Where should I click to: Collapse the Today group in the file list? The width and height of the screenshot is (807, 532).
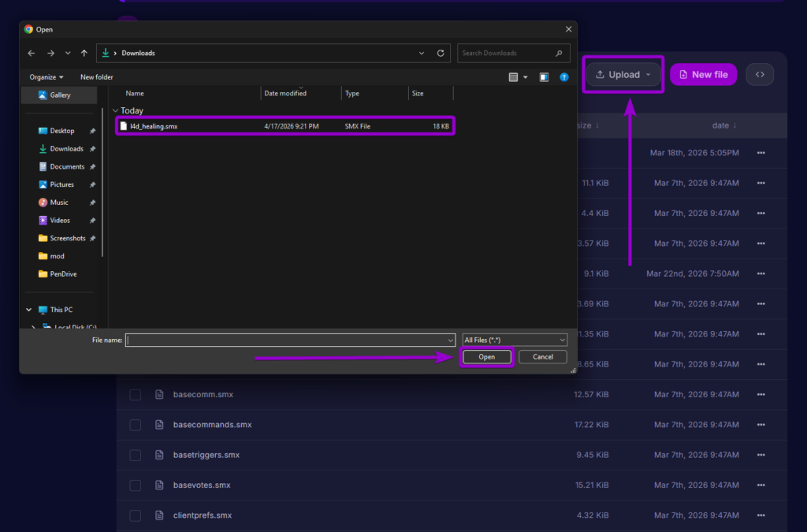tap(115, 110)
